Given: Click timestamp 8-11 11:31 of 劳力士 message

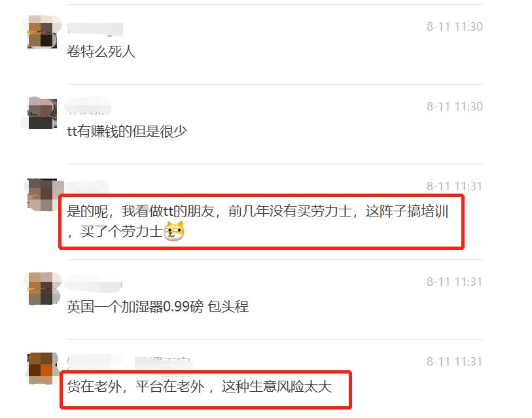Looking at the screenshot, I should pyautogui.click(x=455, y=186).
